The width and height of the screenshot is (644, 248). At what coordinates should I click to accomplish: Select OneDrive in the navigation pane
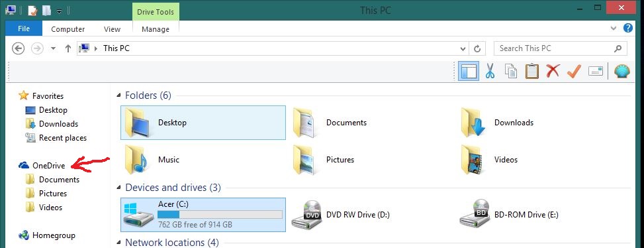pos(42,166)
